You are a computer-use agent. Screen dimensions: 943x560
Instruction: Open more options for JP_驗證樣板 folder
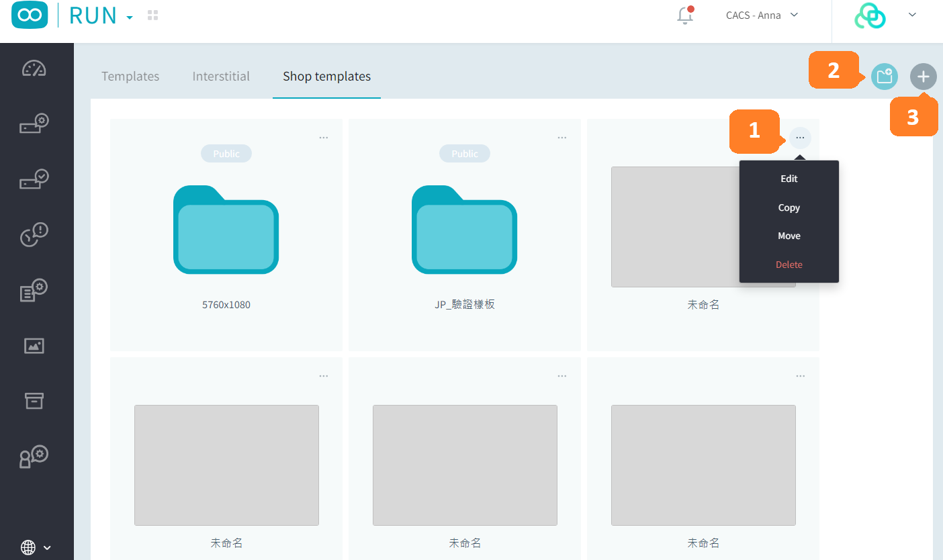tap(562, 138)
